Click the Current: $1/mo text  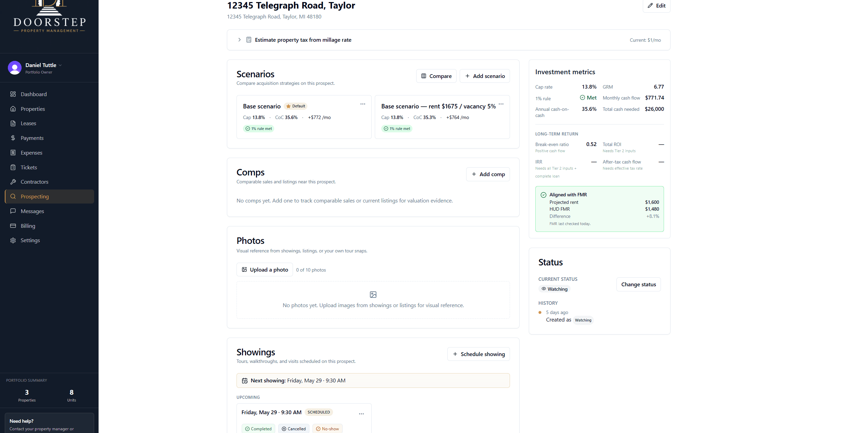pos(645,40)
